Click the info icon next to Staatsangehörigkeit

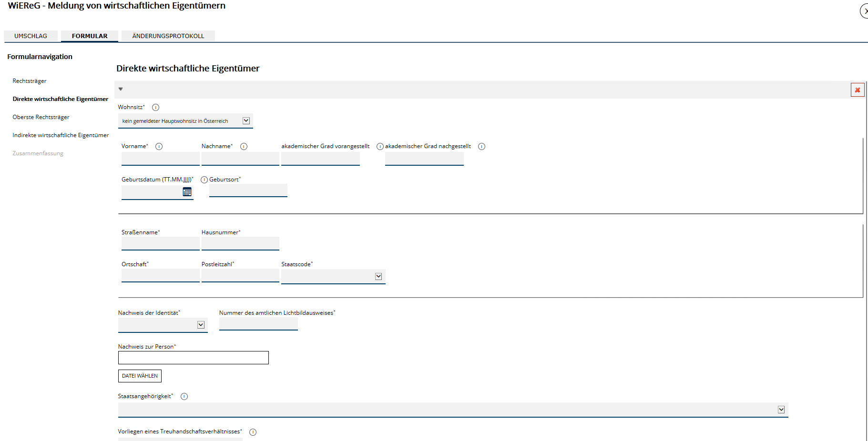click(184, 397)
